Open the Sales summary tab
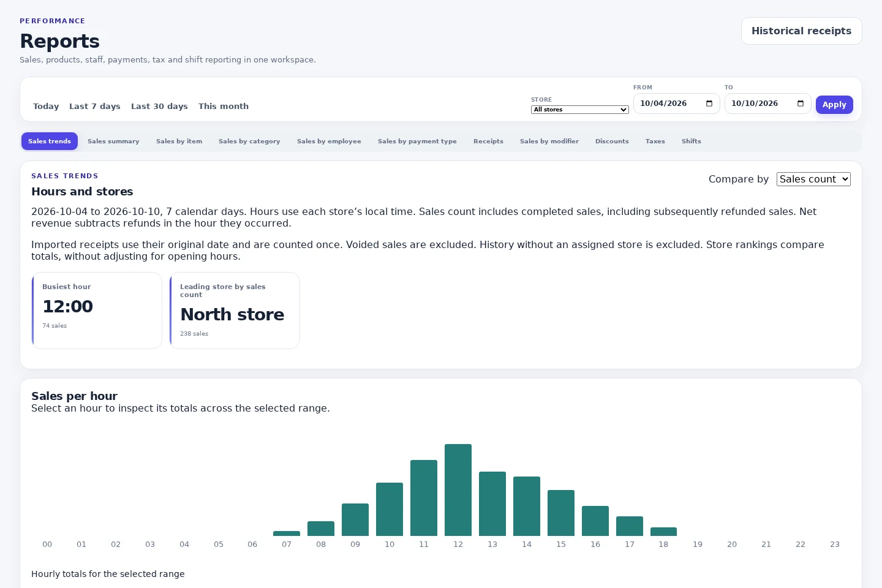The width and height of the screenshot is (882, 588). click(x=113, y=141)
